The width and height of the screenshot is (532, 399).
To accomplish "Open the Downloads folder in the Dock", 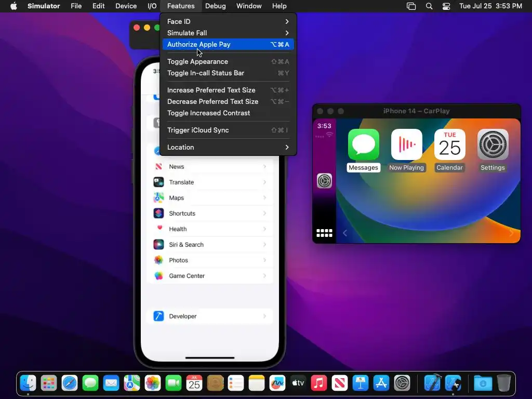I will point(483,383).
